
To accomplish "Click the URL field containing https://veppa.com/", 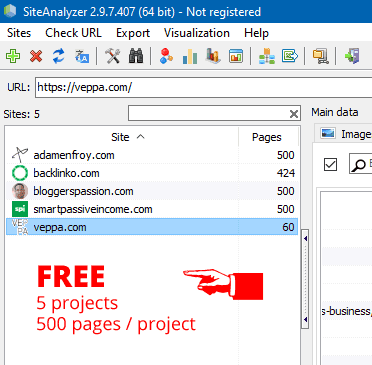I will click(x=203, y=87).
